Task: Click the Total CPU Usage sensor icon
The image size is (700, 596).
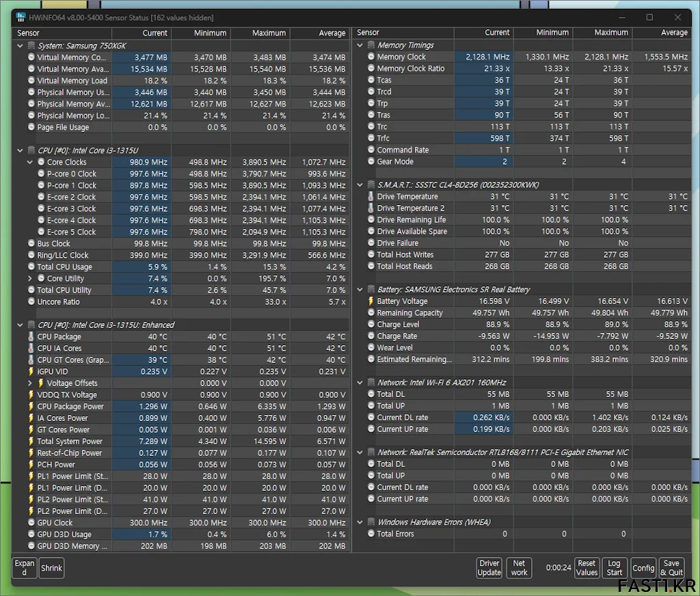Action: [x=31, y=267]
